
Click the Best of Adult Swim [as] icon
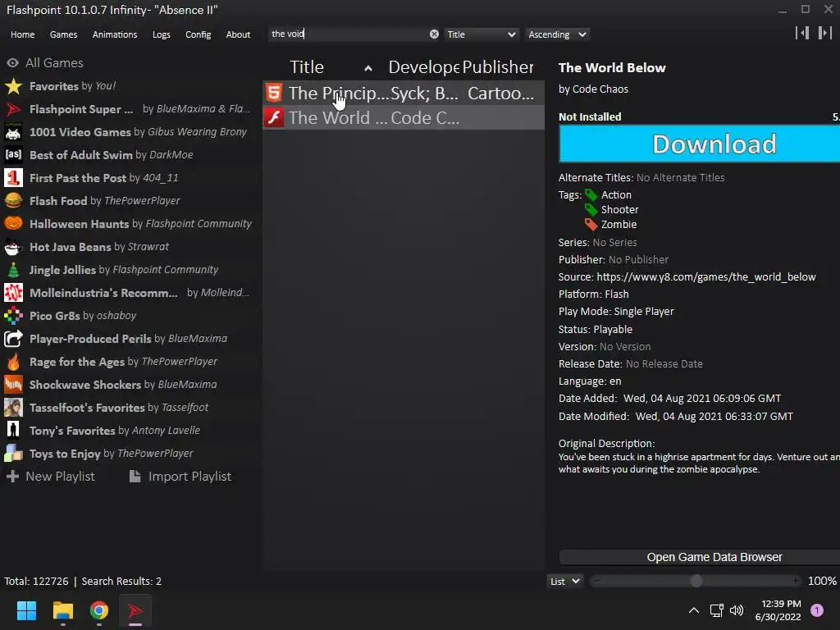tap(13, 155)
